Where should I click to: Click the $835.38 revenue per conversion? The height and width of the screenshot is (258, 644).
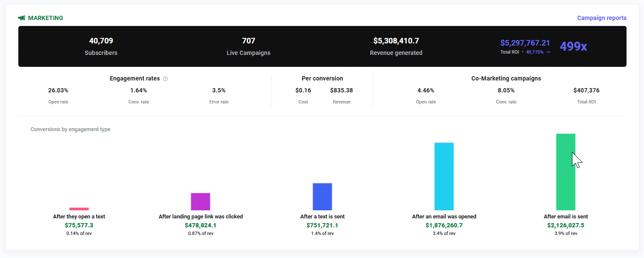tap(341, 90)
